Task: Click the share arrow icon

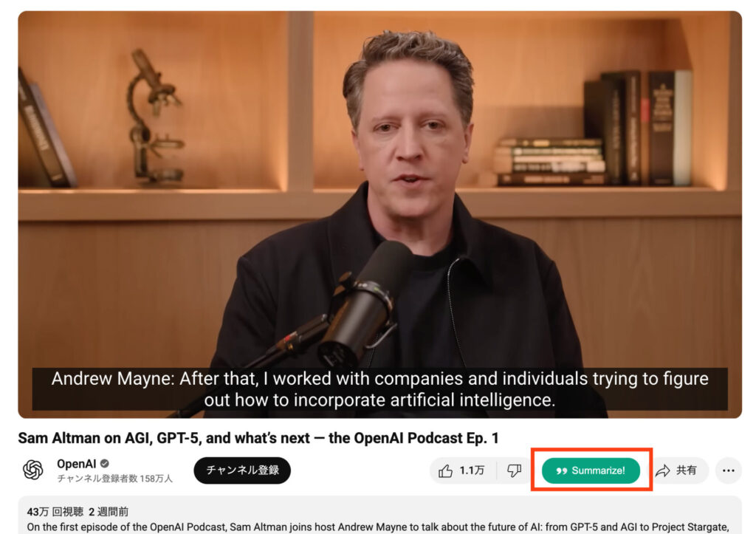Action: tap(664, 470)
